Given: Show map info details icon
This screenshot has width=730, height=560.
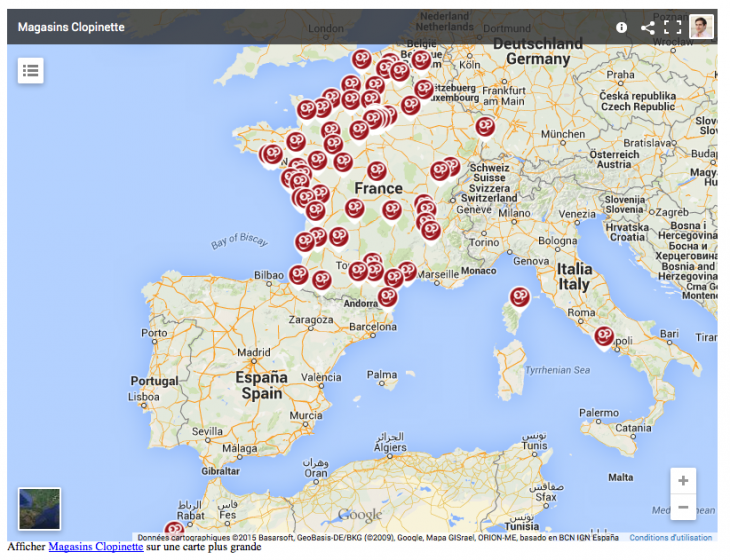Looking at the screenshot, I should pyautogui.click(x=621, y=27).
